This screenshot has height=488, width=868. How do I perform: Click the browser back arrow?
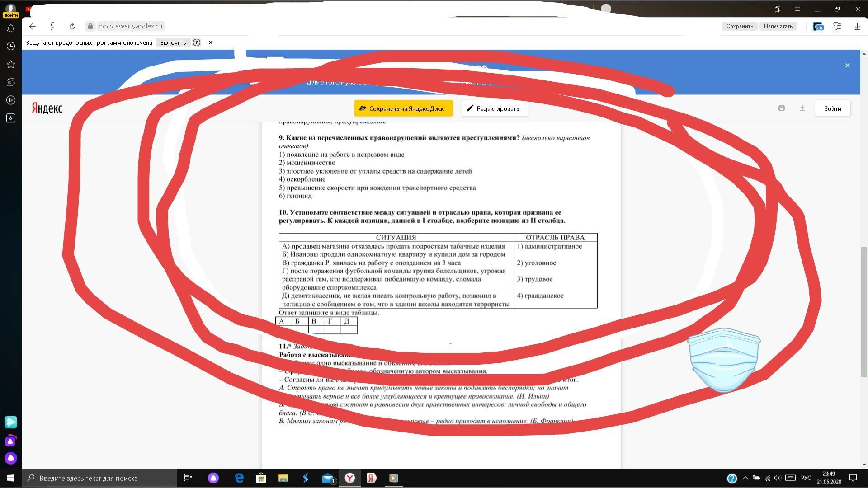tap(33, 26)
